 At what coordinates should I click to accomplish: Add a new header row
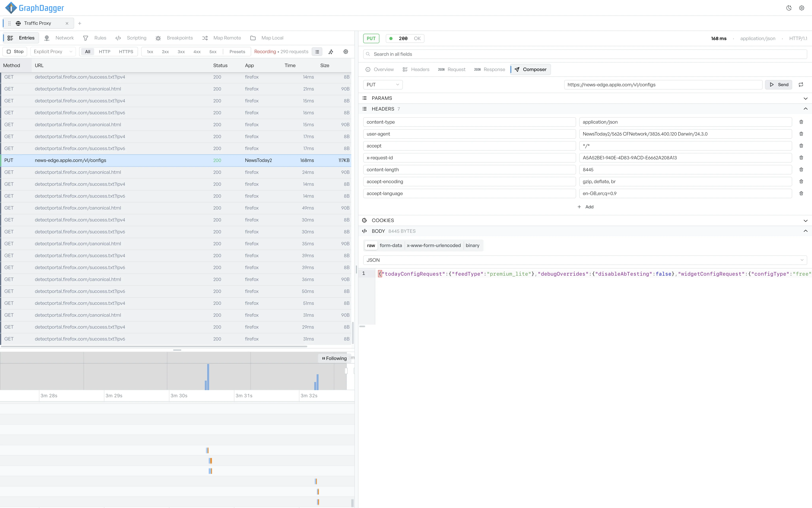coord(585,207)
